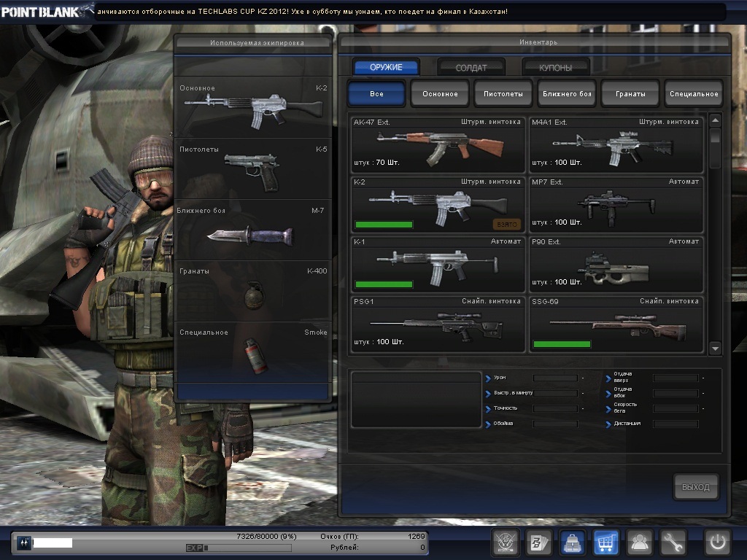
Task: Filter inventory by Пистолеты
Action: (503, 94)
